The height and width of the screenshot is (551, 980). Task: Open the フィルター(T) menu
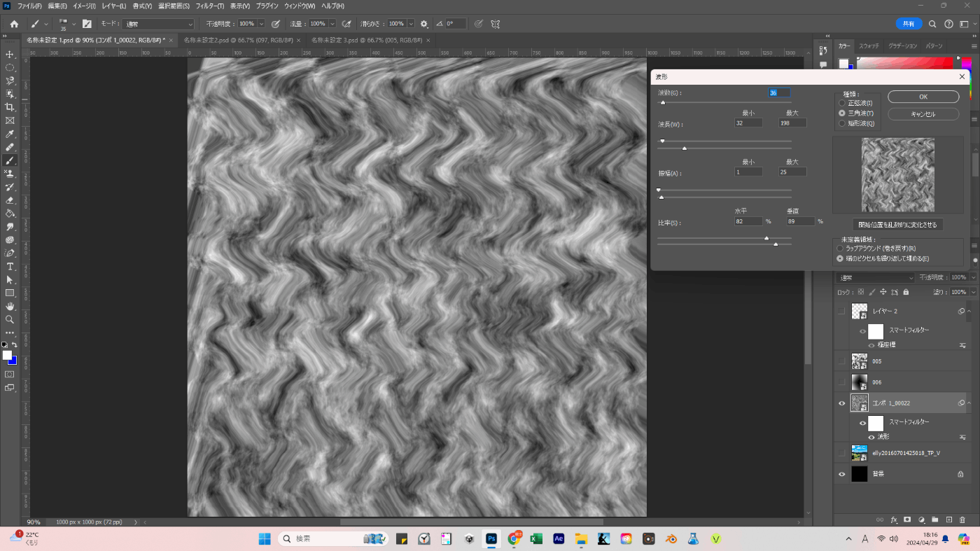tap(210, 6)
